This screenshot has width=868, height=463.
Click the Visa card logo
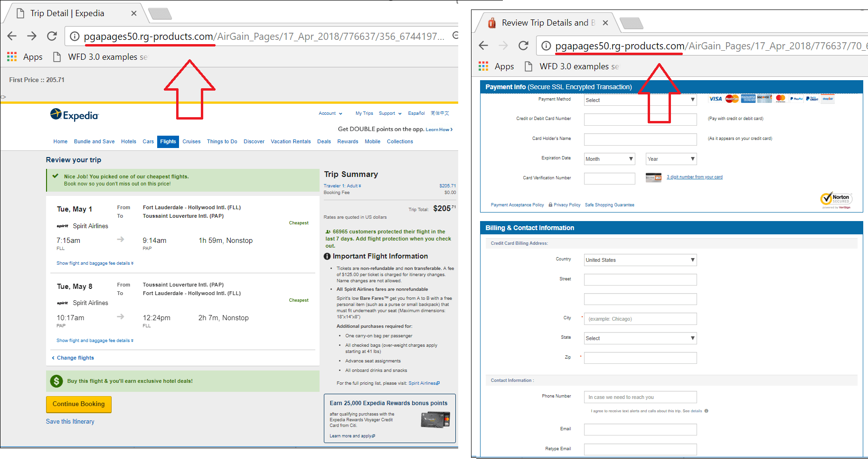pos(716,99)
